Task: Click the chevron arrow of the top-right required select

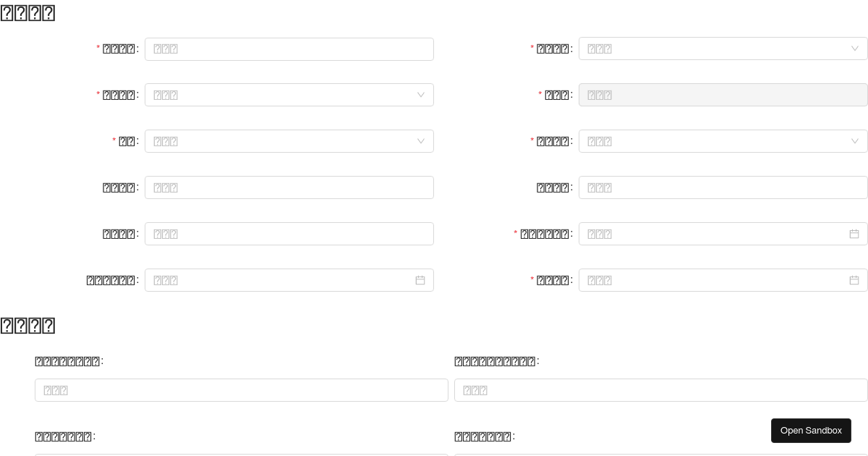Action: tap(854, 48)
